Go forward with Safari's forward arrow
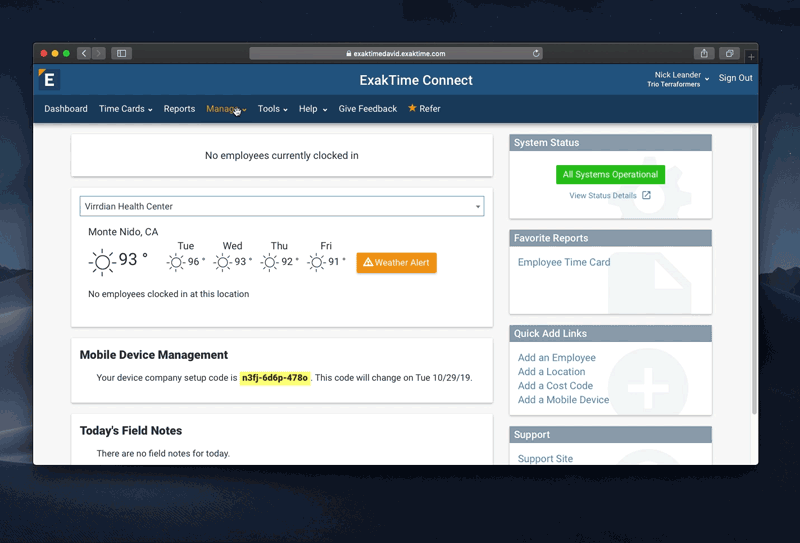The height and width of the screenshot is (543, 800). 98,53
